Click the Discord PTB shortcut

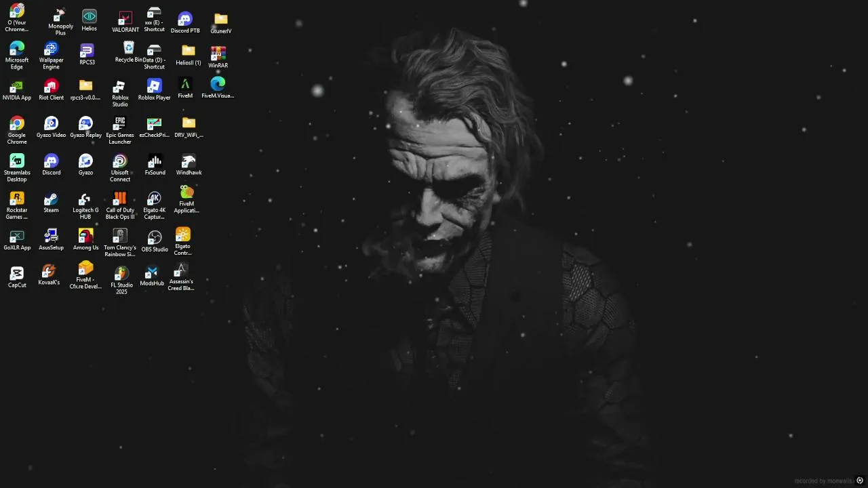coord(185,22)
